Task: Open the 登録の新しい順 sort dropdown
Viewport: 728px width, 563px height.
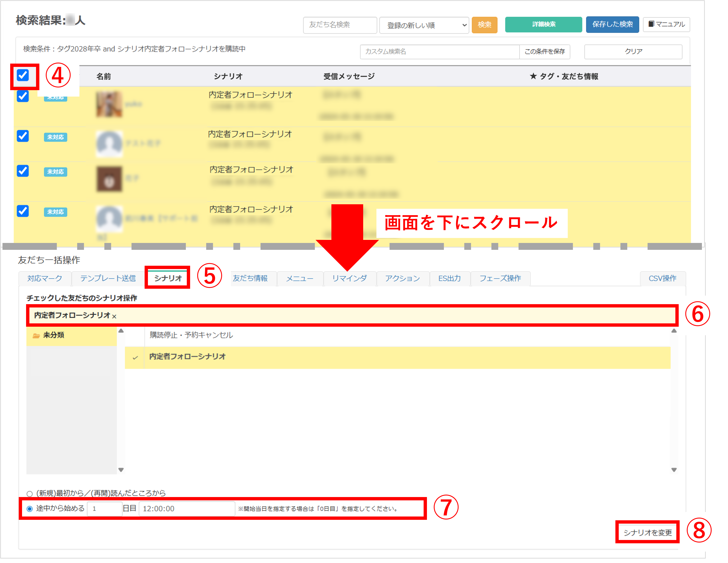Action: [424, 25]
